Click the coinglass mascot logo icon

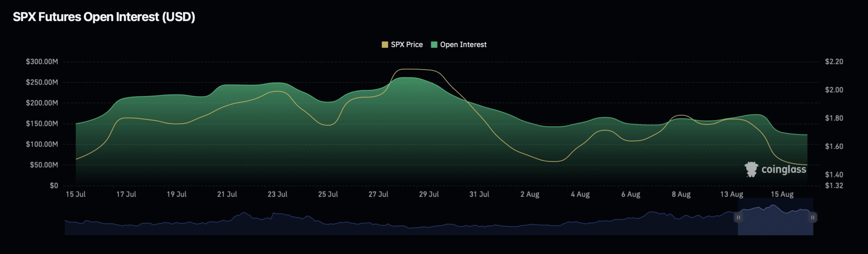pos(751,169)
